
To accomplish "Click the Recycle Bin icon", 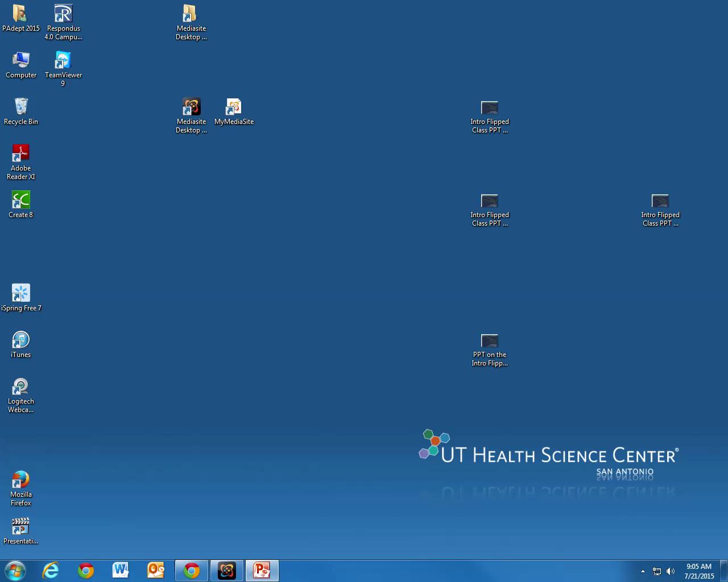I will click(21, 107).
